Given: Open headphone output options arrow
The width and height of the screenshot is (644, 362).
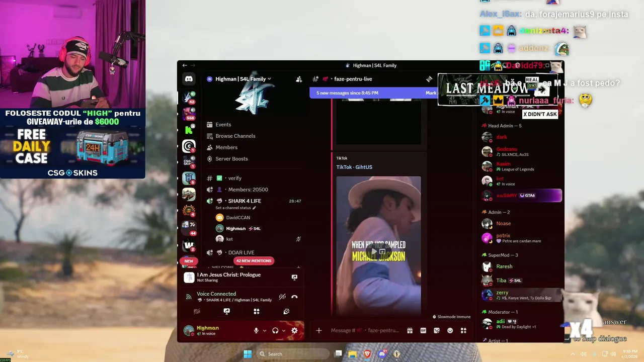Looking at the screenshot, I should point(283,330).
